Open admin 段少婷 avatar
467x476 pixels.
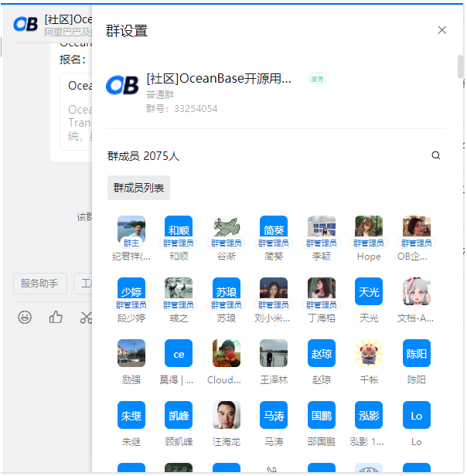click(x=131, y=291)
